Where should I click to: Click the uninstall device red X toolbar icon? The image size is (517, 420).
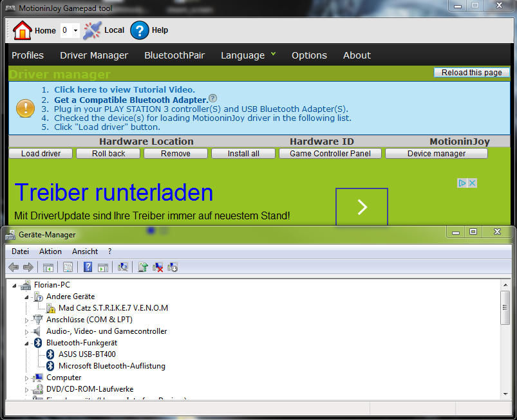tap(158, 267)
